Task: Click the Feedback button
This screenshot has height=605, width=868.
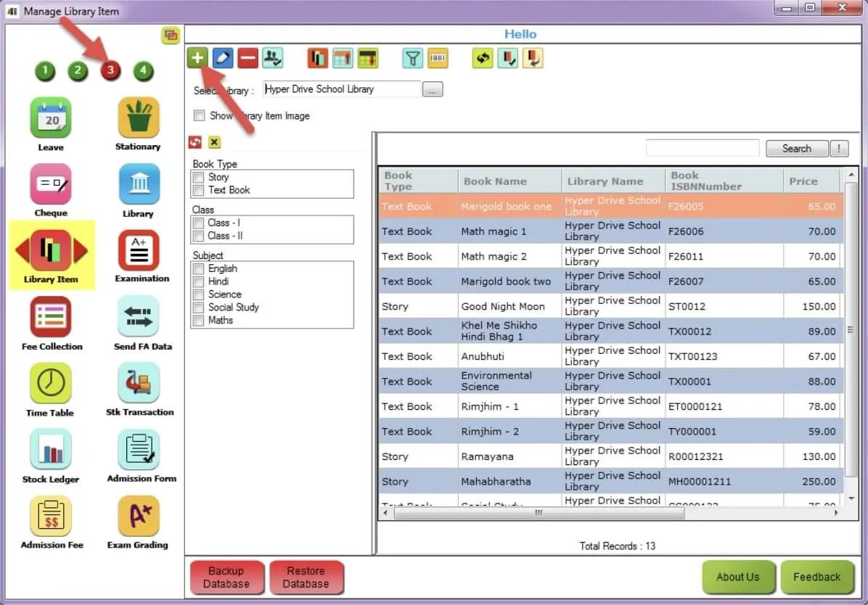Action: tap(816, 577)
